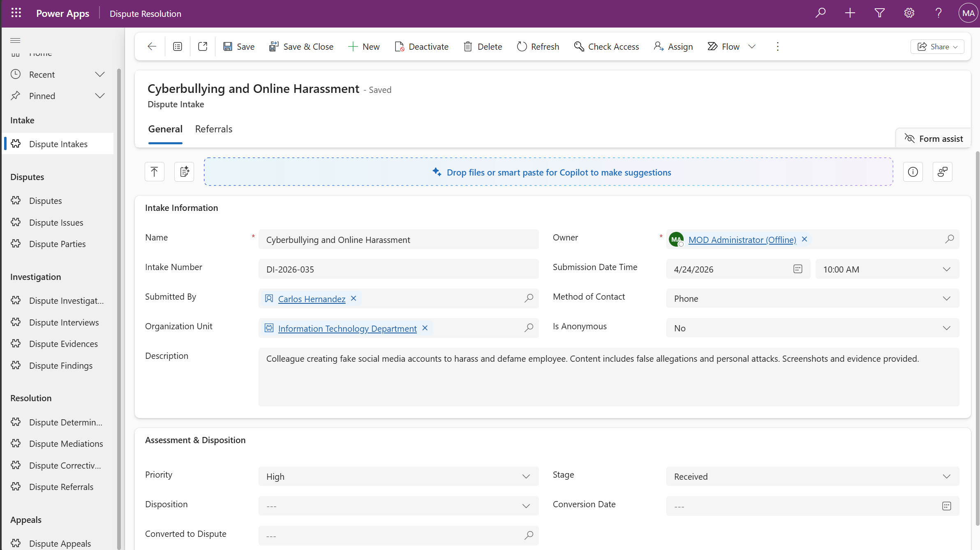Expand the Pinned section
The image size is (980, 550).
(100, 96)
